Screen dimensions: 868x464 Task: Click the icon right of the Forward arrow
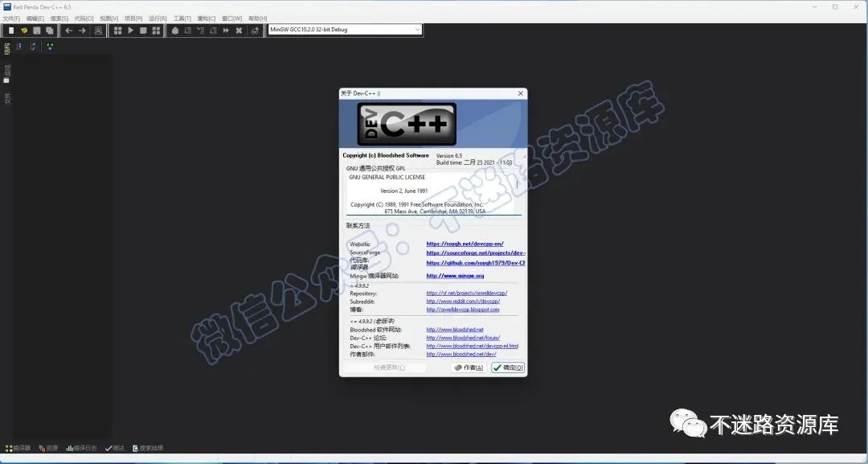(x=98, y=31)
